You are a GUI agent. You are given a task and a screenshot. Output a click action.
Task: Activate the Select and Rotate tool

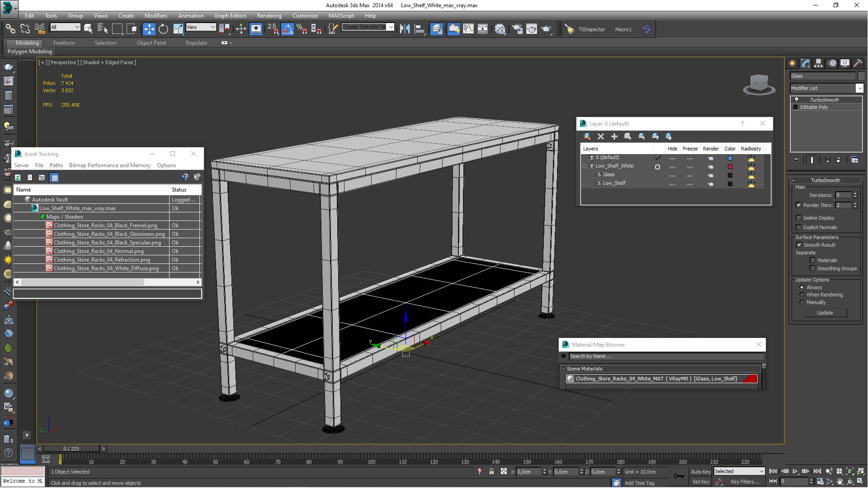163,29
